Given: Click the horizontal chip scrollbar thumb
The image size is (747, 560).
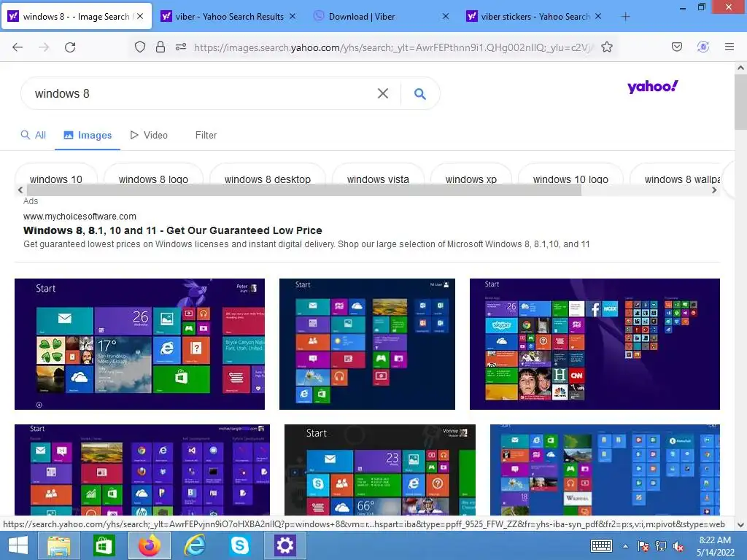Looking at the screenshot, I should [x=304, y=190].
